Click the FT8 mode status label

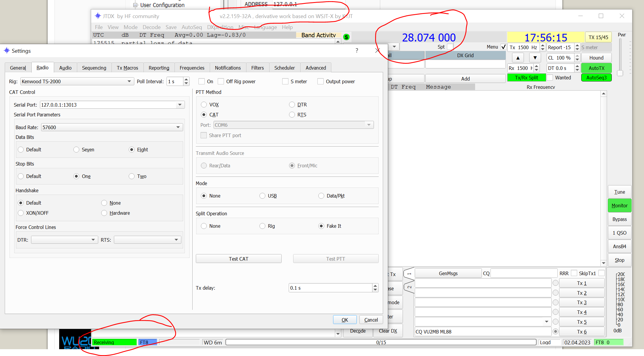pos(147,342)
